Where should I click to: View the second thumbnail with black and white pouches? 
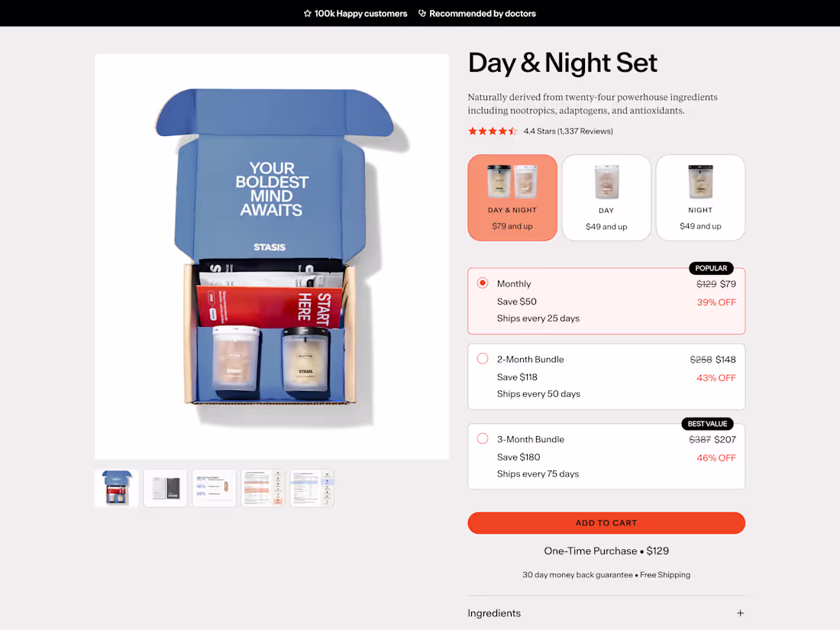tap(165, 488)
